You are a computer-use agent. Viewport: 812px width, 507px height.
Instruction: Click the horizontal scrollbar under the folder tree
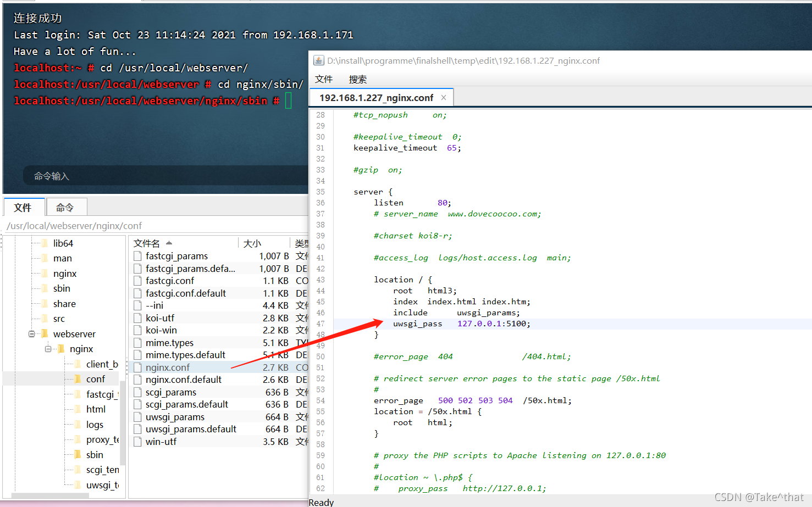pyautogui.click(x=51, y=495)
